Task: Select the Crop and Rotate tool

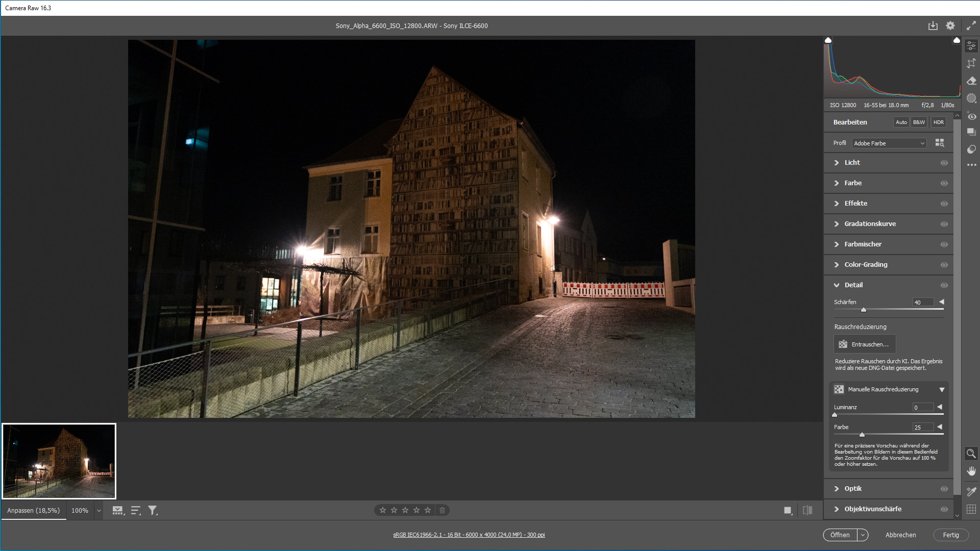Action: (x=971, y=63)
